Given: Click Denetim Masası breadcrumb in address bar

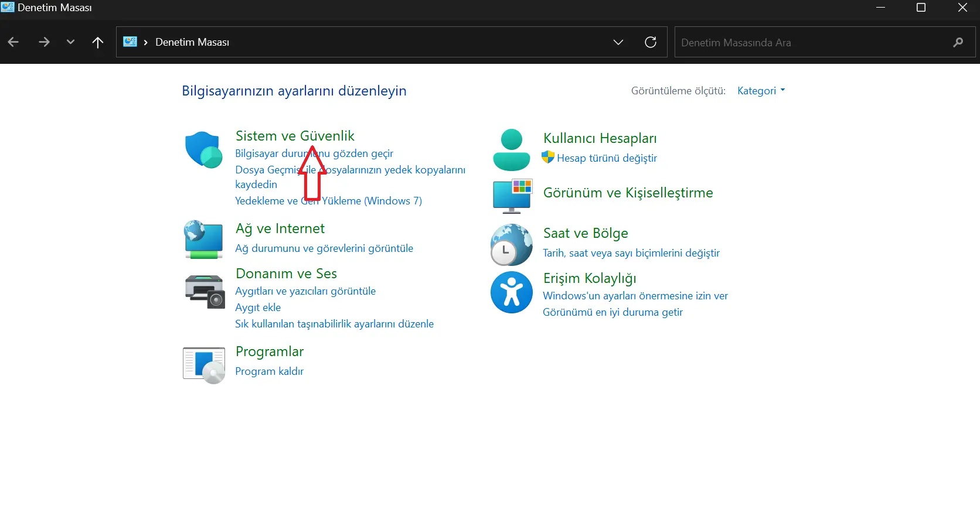Looking at the screenshot, I should click(192, 42).
